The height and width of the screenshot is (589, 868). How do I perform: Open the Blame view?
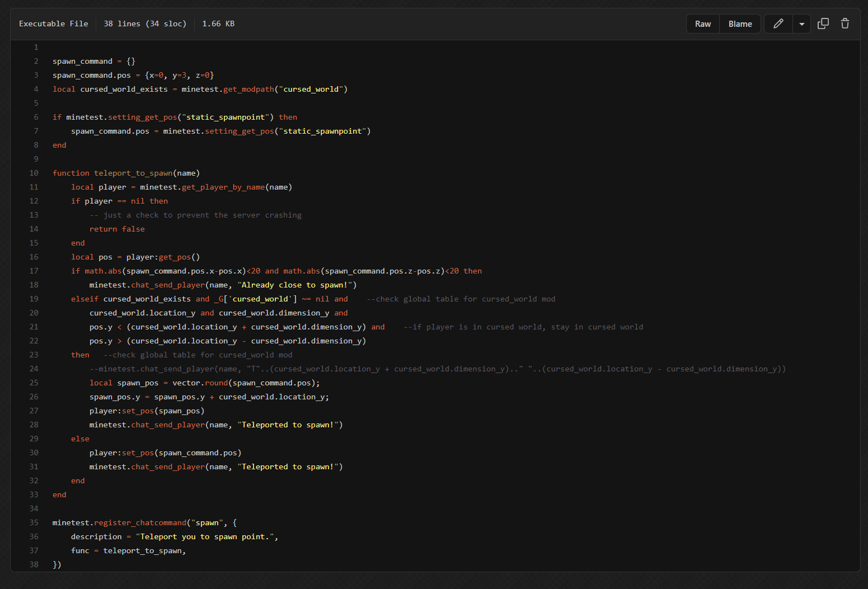click(x=740, y=24)
